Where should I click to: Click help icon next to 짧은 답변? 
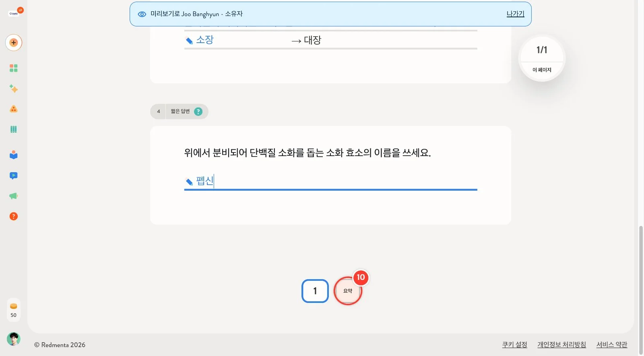(x=198, y=111)
